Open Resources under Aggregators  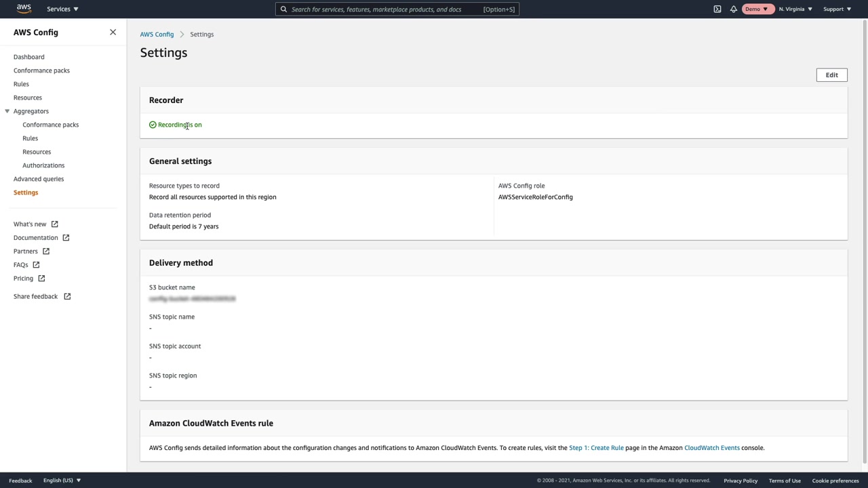click(x=37, y=152)
